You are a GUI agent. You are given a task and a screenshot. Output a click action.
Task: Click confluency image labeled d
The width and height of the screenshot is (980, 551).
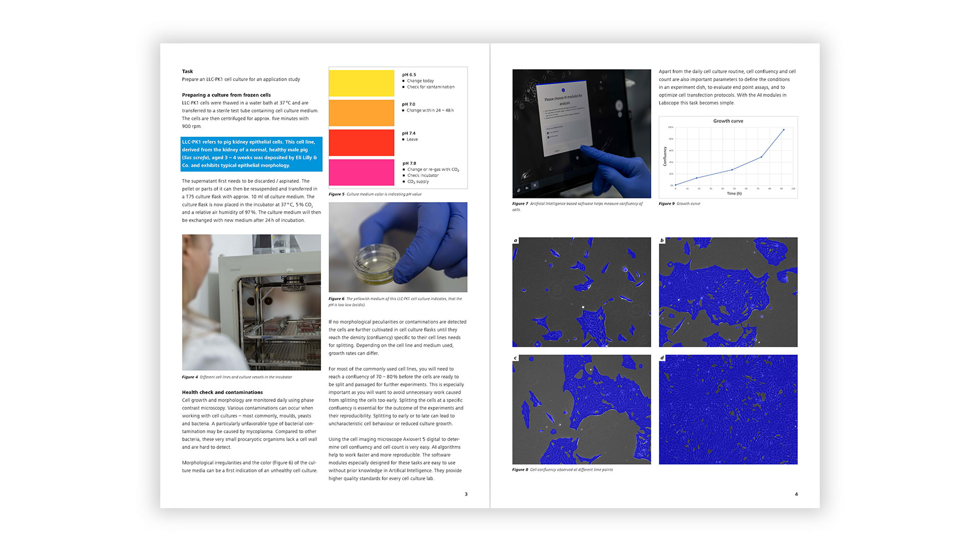click(x=728, y=409)
